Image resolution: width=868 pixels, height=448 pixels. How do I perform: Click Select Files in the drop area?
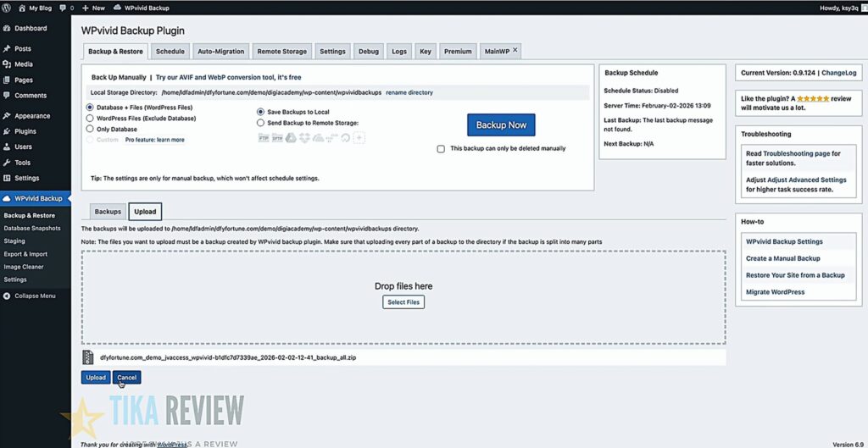coord(403,302)
